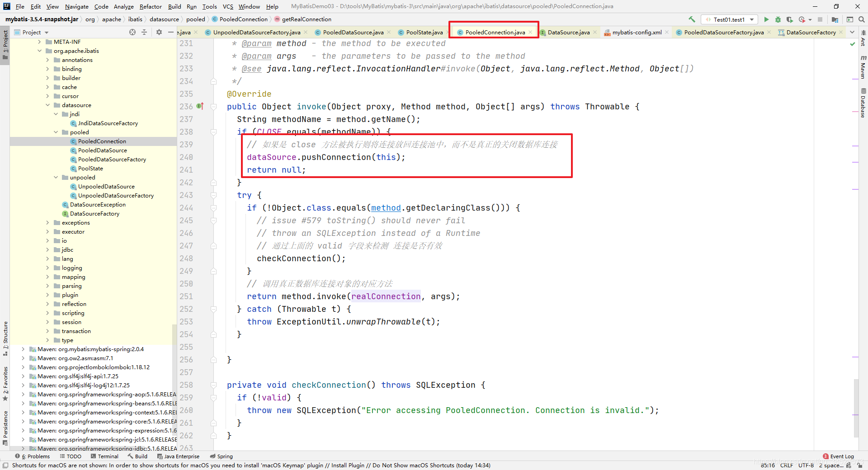Build the project with the hammer icon
This screenshot has width=868, height=470.
[x=692, y=19]
